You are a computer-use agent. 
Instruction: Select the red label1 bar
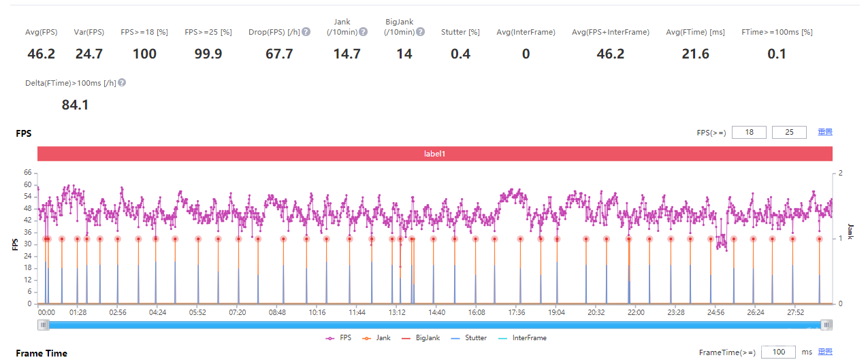pyautogui.click(x=435, y=154)
